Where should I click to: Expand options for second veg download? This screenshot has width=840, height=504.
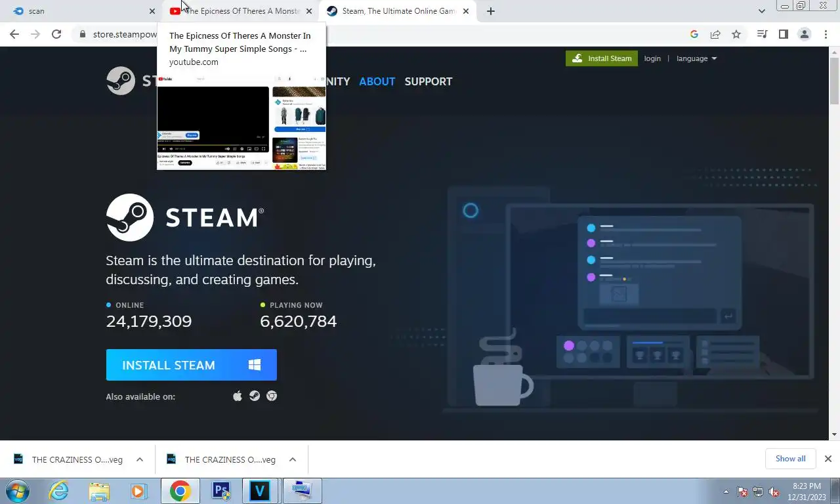[x=293, y=459]
